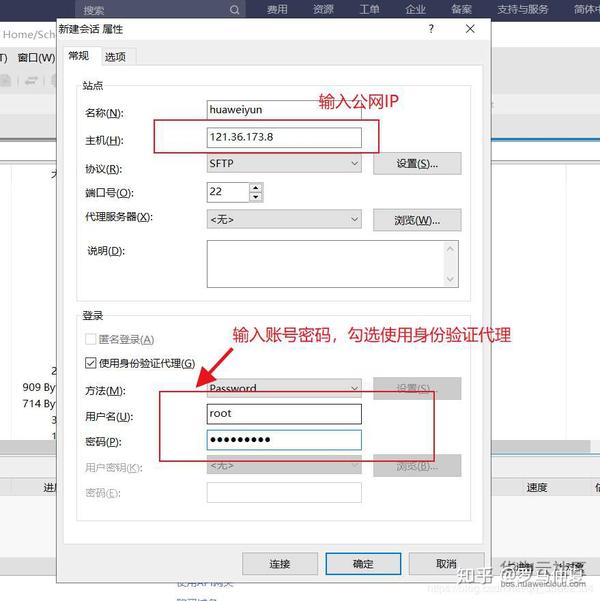Screen dimensions: 600x601
Task: Click the 取消 button
Action: [x=446, y=564]
